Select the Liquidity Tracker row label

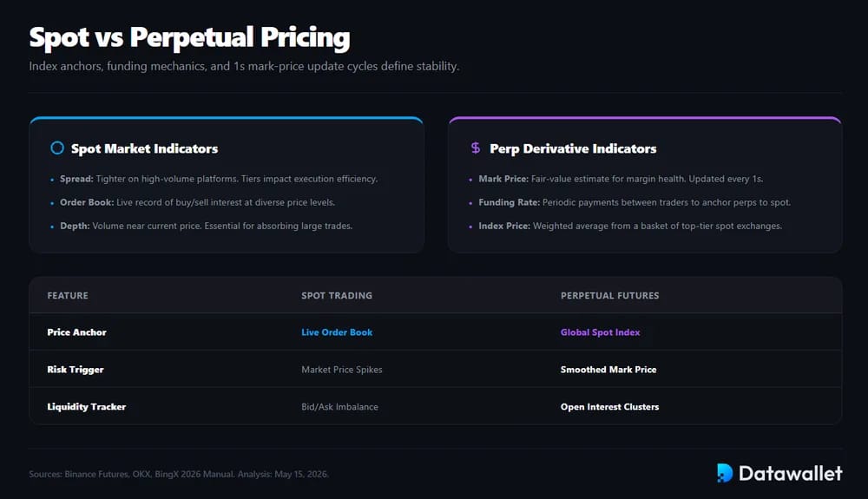86,407
